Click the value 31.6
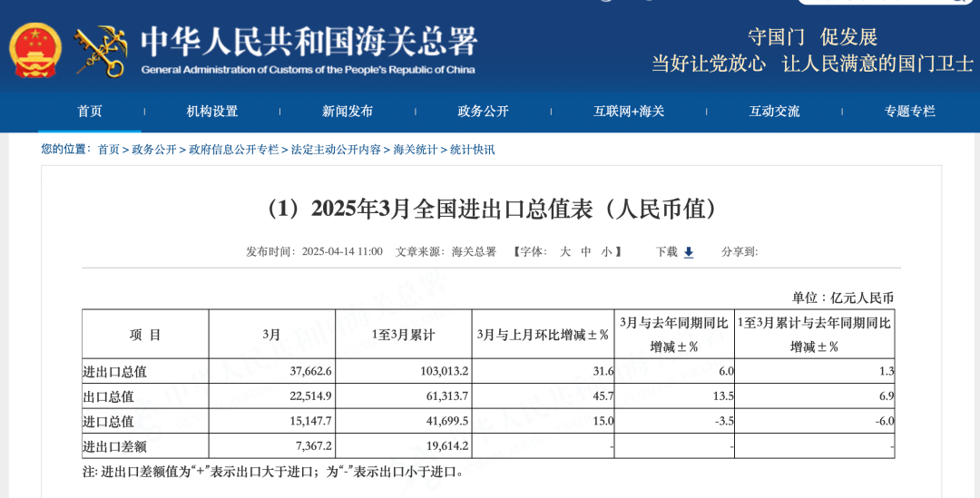This screenshot has width=980, height=498. (x=604, y=371)
